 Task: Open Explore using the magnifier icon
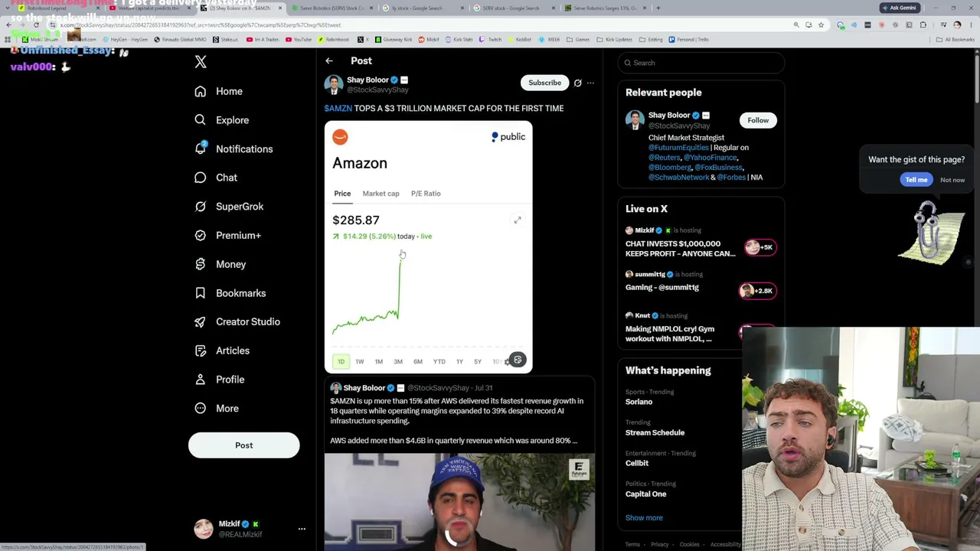tap(201, 120)
